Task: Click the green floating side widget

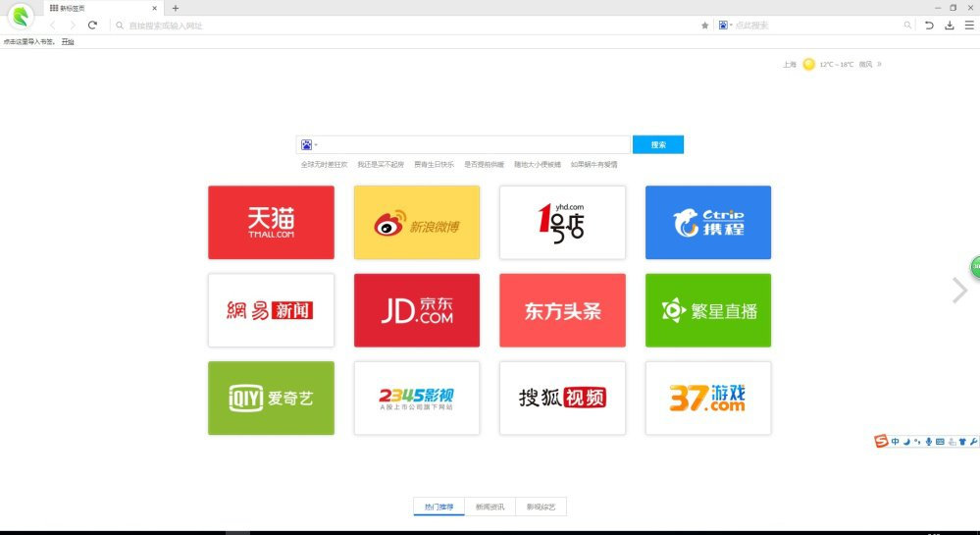Action: [975, 267]
